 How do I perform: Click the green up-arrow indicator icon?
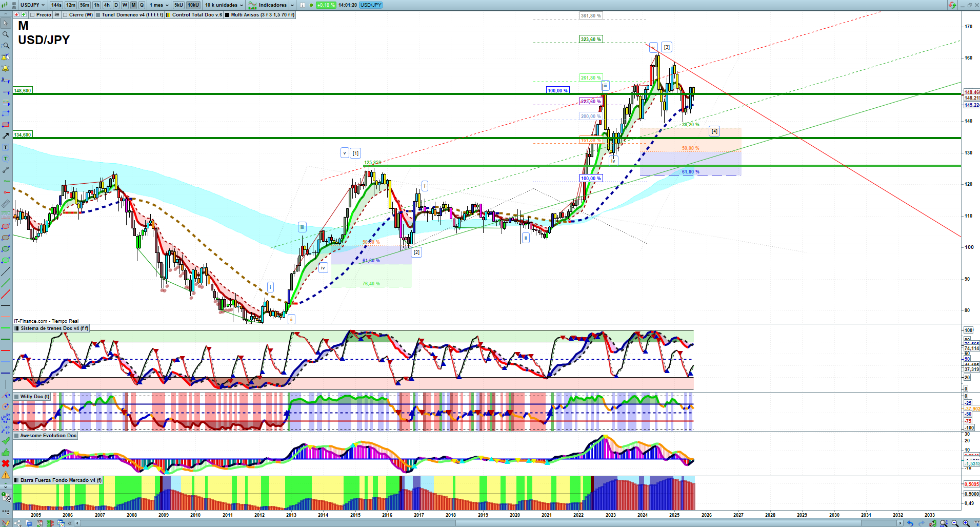click(24, 15)
